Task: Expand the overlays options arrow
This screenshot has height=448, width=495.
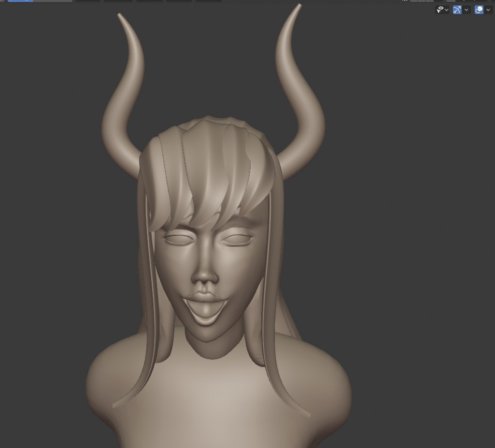Action: click(x=488, y=10)
